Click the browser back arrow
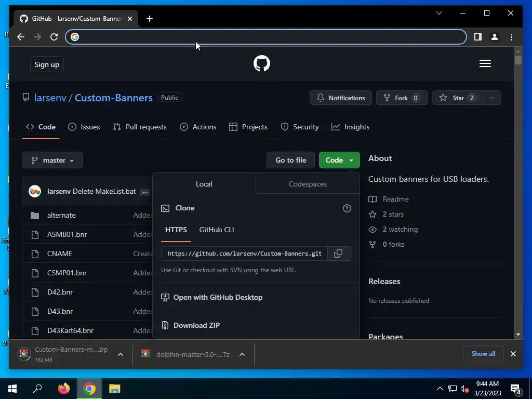Image resolution: width=532 pixels, height=399 pixels. click(21, 37)
